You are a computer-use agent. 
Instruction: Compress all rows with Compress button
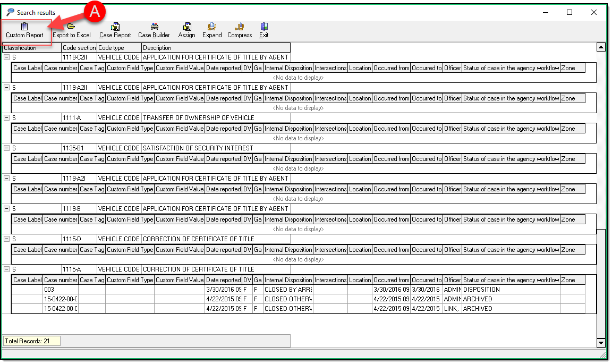coord(240,30)
